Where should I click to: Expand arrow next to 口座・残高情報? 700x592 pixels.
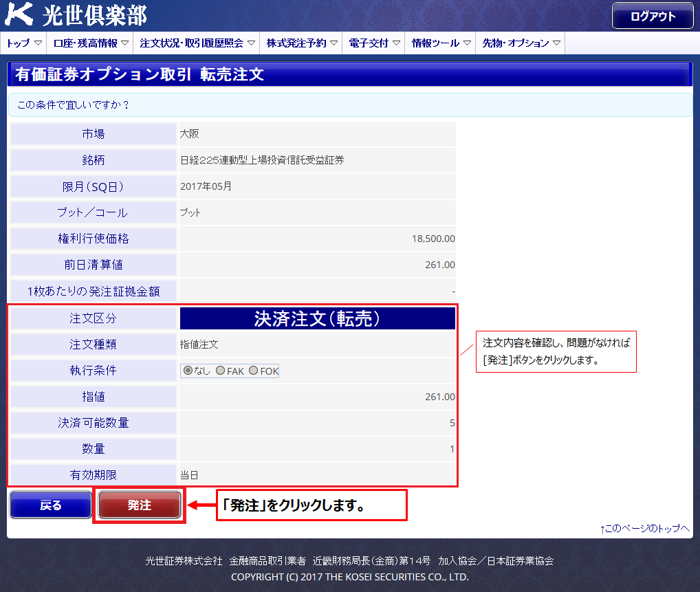click(124, 43)
